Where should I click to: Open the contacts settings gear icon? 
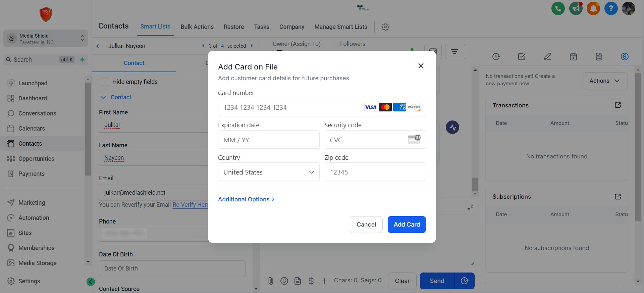pos(385,27)
